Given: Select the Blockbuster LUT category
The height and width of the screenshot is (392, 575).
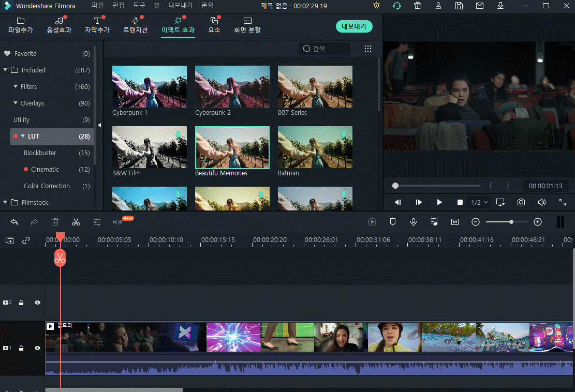Looking at the screenshot, I should coord(40,153).
